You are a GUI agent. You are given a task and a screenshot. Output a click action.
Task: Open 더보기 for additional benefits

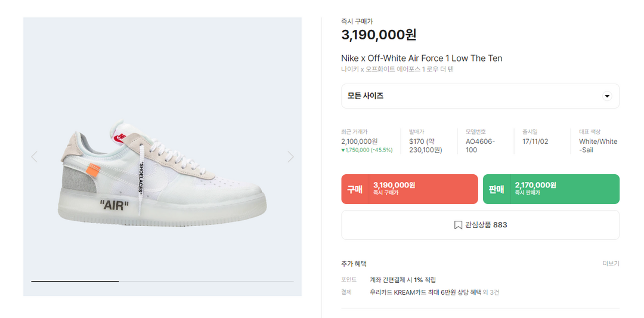click(x=611, y=264)
